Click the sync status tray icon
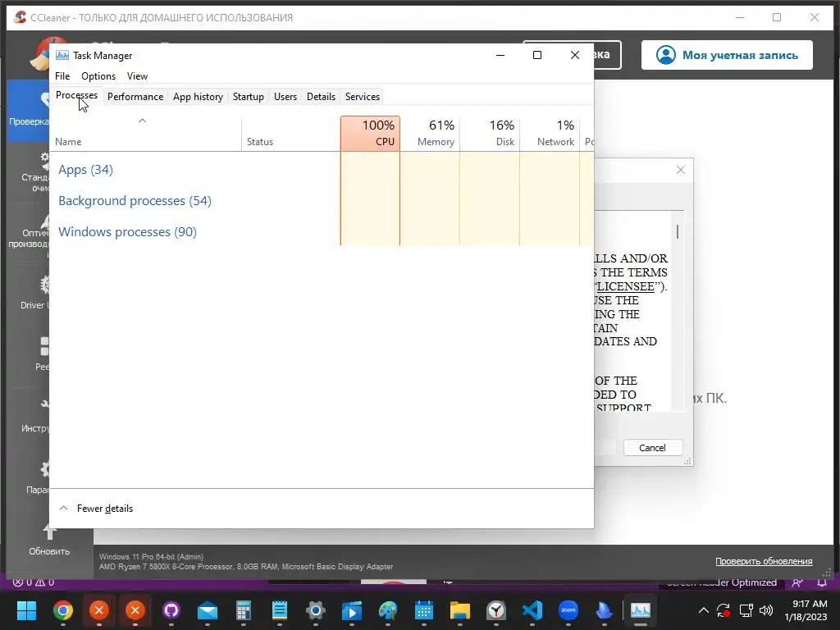Viewport: 840px width, 630px height. pos(724,610)
